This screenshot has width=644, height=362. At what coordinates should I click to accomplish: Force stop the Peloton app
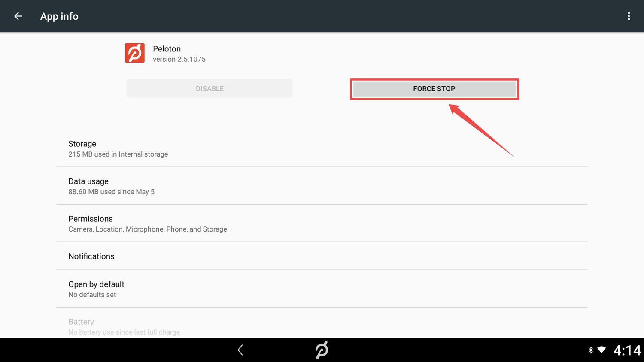[x=434, y=89]
